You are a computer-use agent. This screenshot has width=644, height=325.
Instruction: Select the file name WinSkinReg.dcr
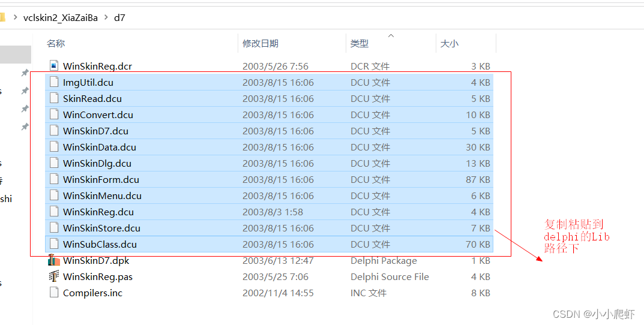point(97,66)
